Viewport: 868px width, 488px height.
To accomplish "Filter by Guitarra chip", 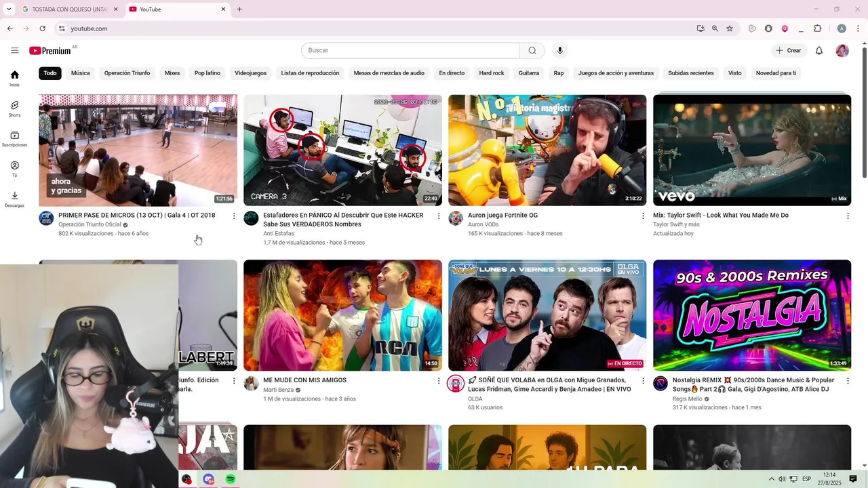I will tap(529, 73).
